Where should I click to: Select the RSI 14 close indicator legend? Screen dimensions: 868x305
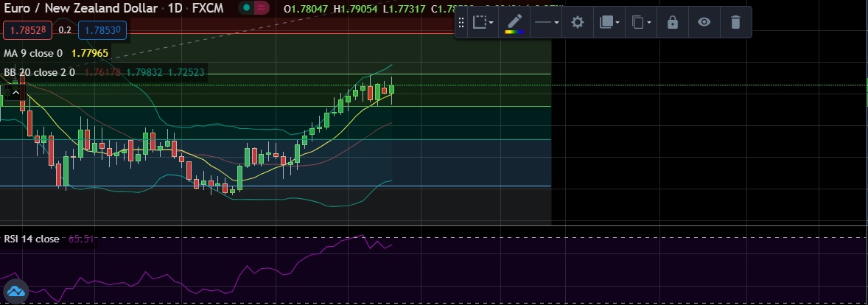coord(32,239)
